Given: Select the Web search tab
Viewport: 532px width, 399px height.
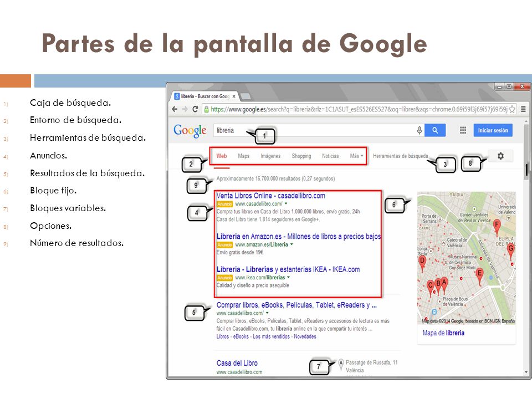Looking at the screenshot, I should (x=222, y=156).
